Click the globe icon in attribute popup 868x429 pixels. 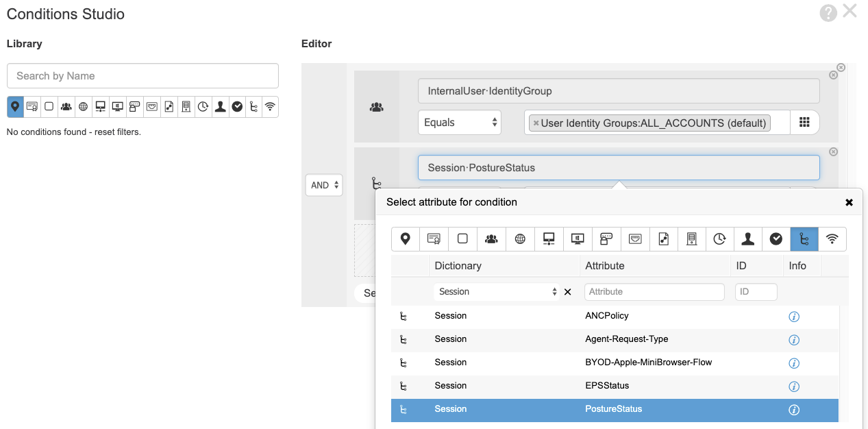[x=520, y=238]
